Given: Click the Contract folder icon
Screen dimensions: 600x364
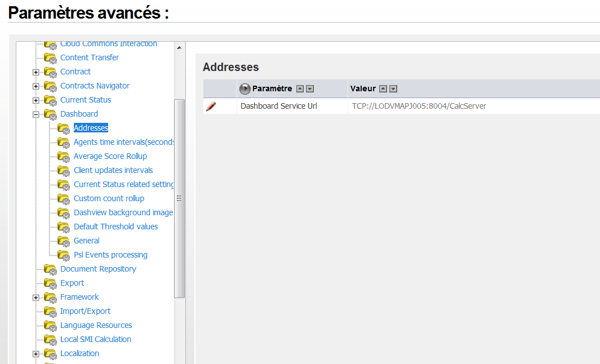Looking at the screenshot, I should pos(51,72).
